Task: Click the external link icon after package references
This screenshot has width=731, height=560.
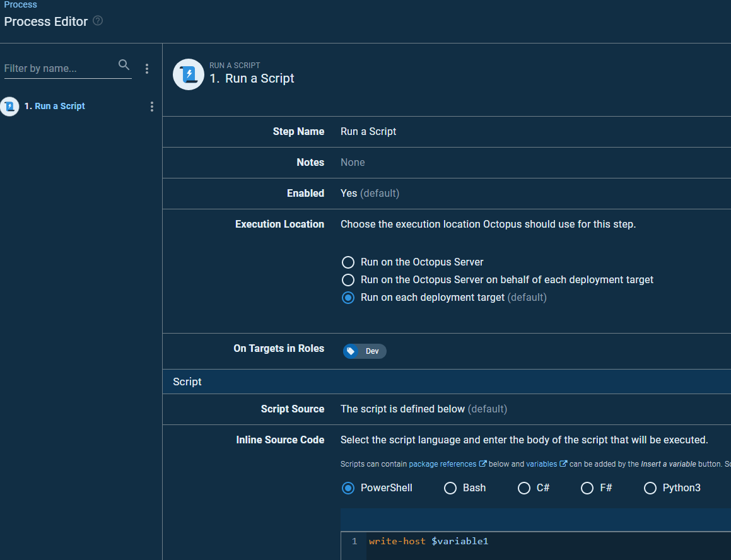Action: [x=484, y=464]
